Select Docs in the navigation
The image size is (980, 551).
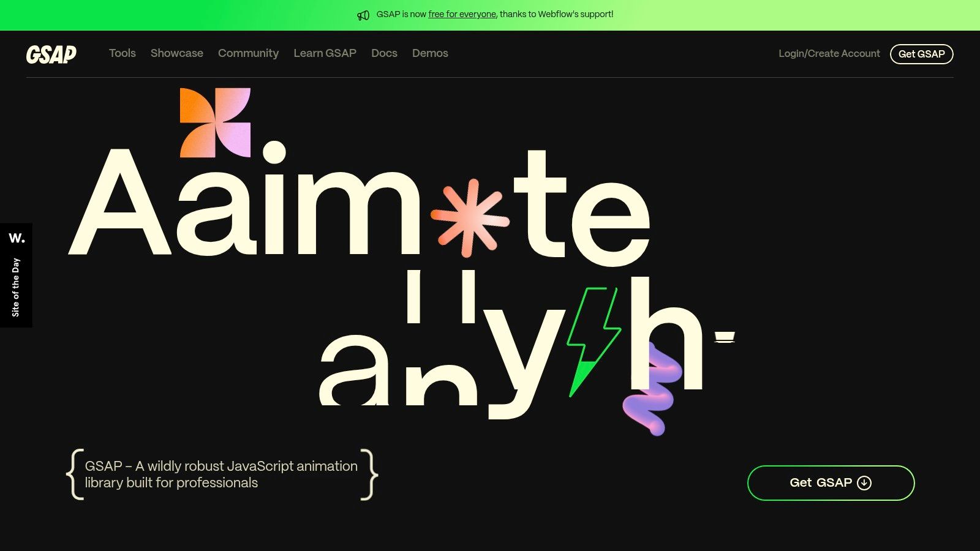384,54
